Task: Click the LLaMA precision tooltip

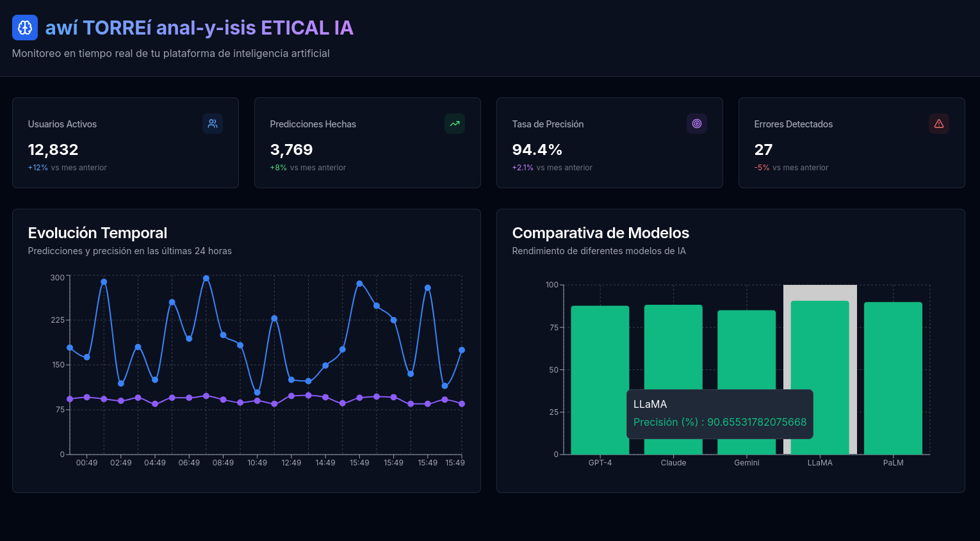Action: (719, 414)
